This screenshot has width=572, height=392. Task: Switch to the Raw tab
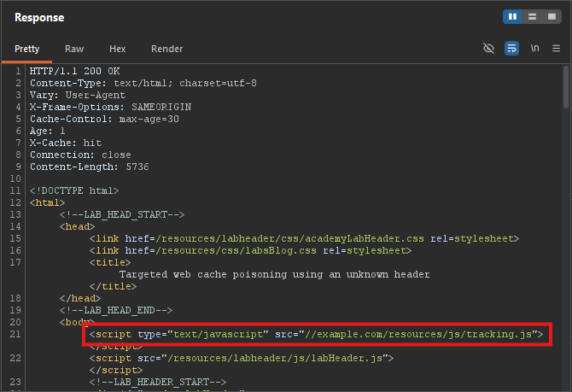tap(74, 49)
